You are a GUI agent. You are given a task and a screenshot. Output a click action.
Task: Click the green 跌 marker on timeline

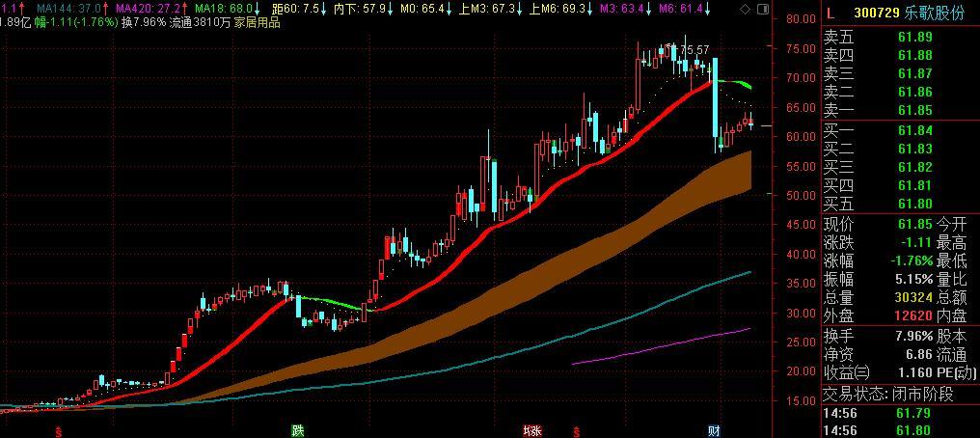click(298, 429)
